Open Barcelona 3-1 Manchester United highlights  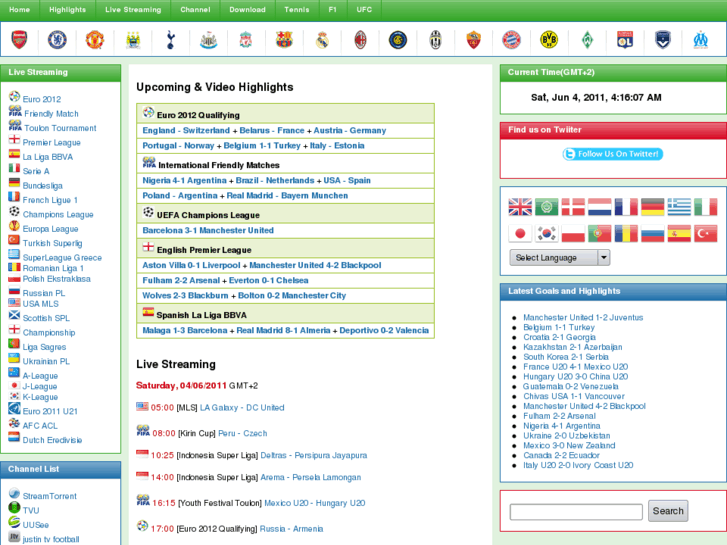coord(208,230)
